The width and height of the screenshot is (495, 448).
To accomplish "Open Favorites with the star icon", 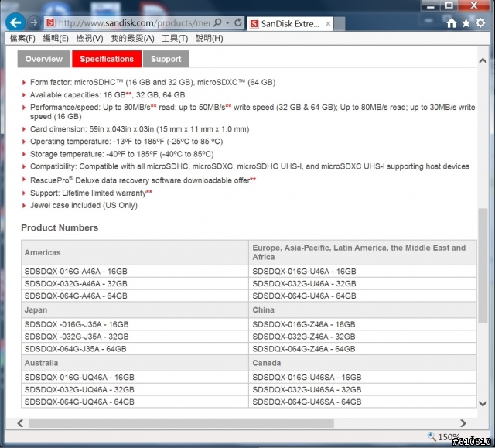I will [x=466, y=22].
